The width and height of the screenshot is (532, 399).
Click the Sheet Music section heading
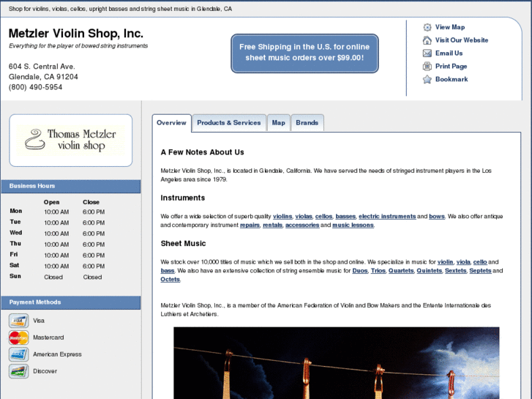coord(183,244)
